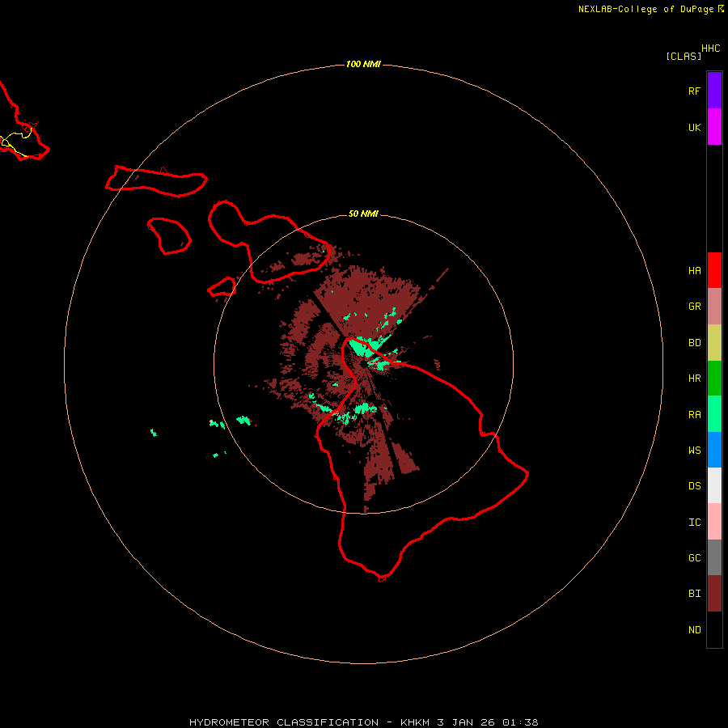728x728 pixels.
Task: Click the GC legend label
Action: tap(694, 558)
